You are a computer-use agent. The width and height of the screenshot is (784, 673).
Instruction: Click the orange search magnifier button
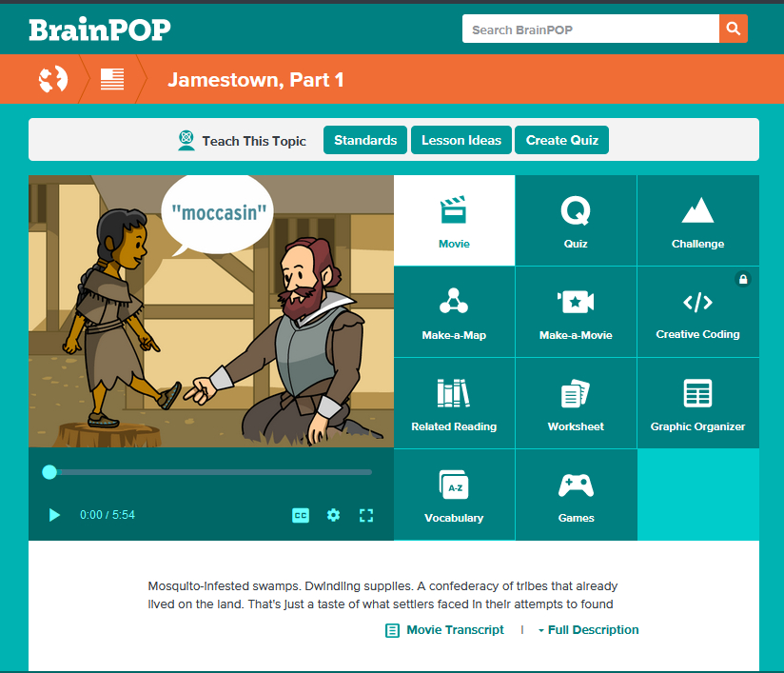tap(733, 29)
